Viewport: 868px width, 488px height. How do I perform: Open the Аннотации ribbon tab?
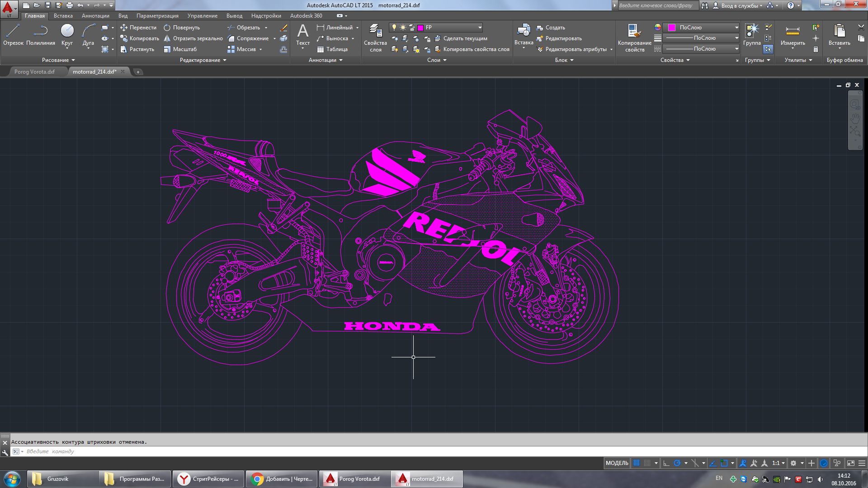(95, 16)
